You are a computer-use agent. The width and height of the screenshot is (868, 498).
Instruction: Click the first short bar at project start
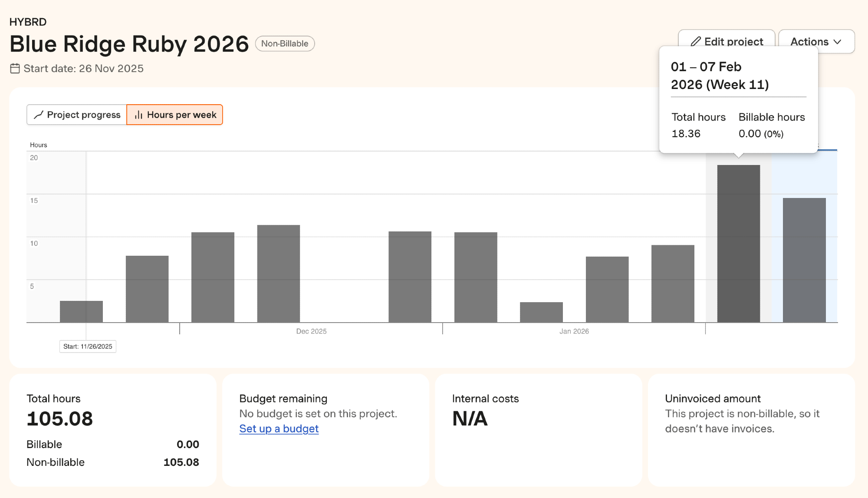[81, 311]
